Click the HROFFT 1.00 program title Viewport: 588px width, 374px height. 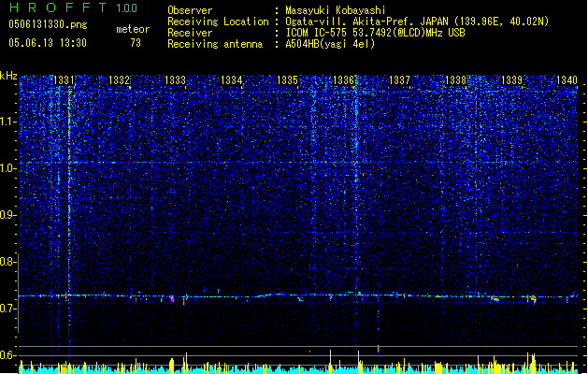point(73,7)
